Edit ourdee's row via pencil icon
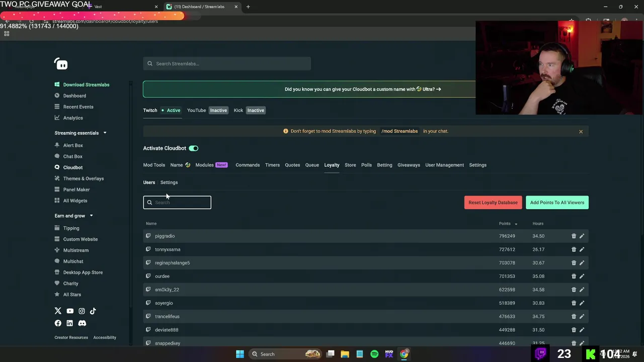 (x=582, y=276)
